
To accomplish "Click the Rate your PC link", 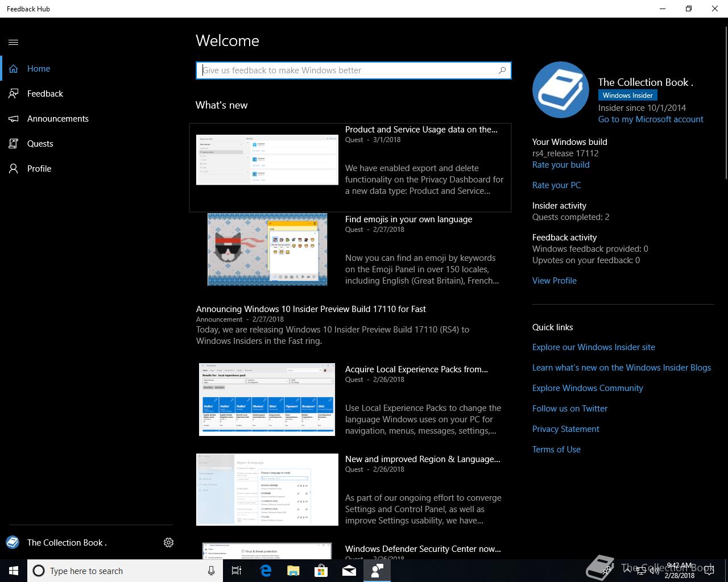I will [556, 185].
